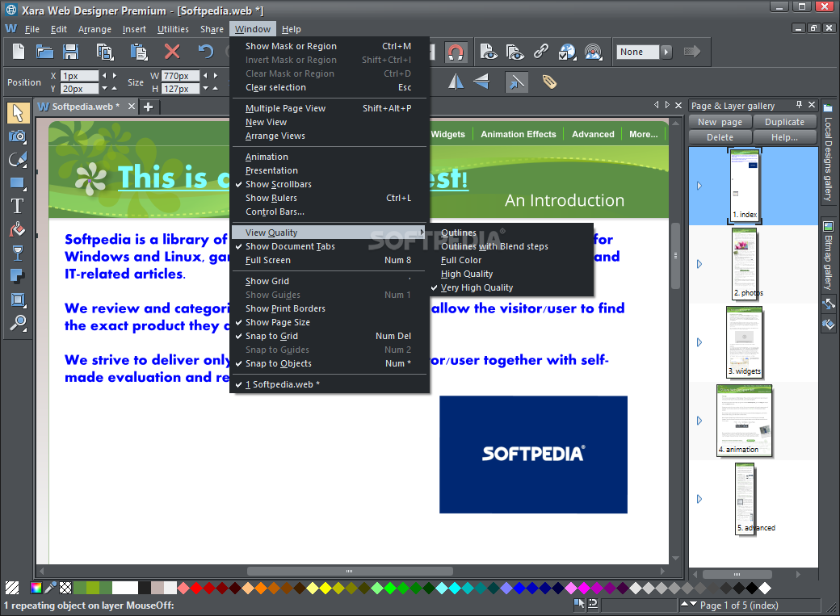
Task: Click the Preview page eye icon
Action: click(488, 52)
